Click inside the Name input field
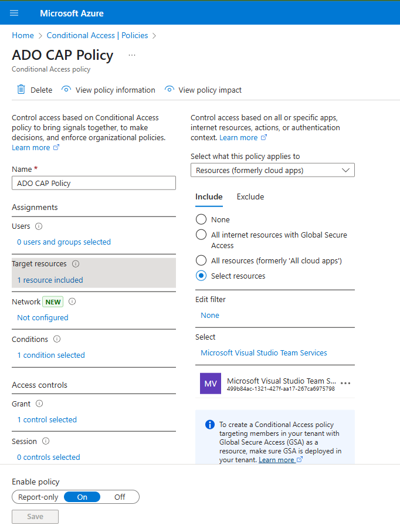 coord(94,182)
